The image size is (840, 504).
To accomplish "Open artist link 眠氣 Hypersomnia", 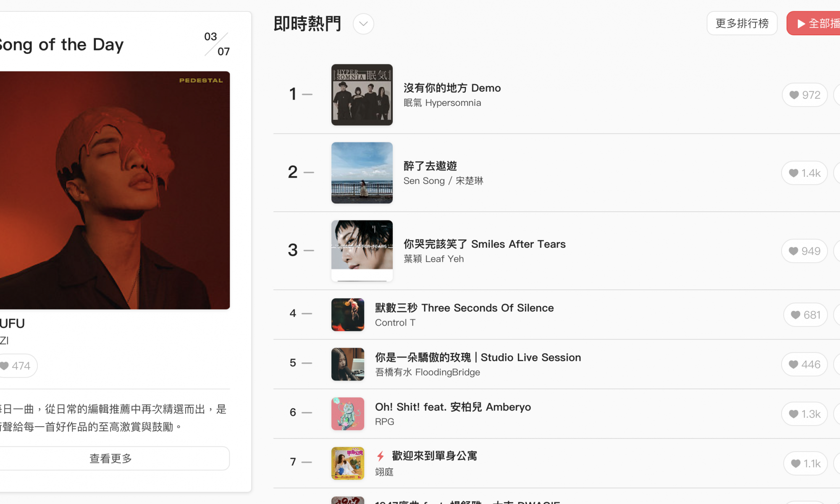I will (442, 103).
